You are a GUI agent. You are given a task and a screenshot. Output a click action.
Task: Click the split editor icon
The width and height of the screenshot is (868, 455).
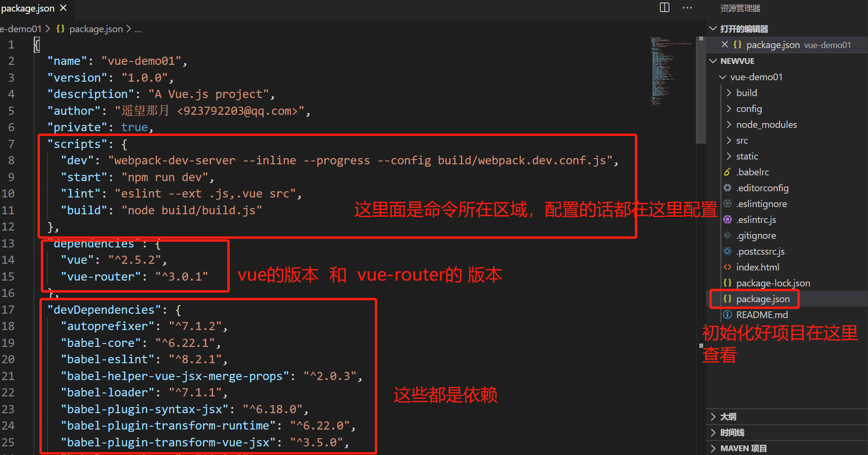coord(665,7)
